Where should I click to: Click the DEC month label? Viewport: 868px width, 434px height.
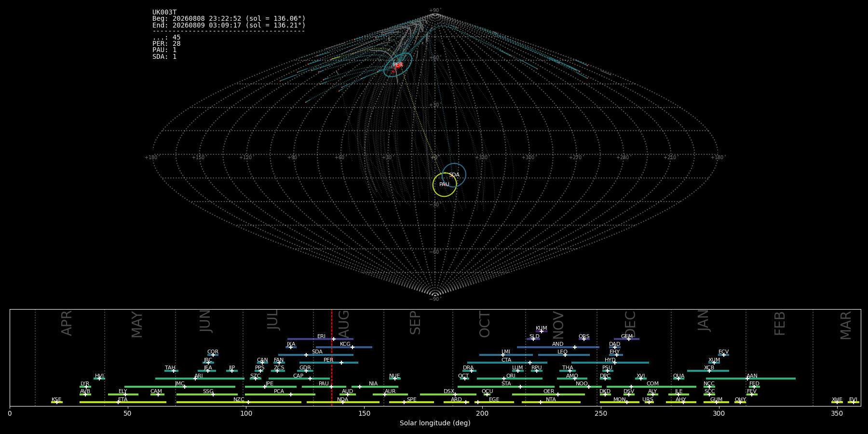[x=630, y=324]
